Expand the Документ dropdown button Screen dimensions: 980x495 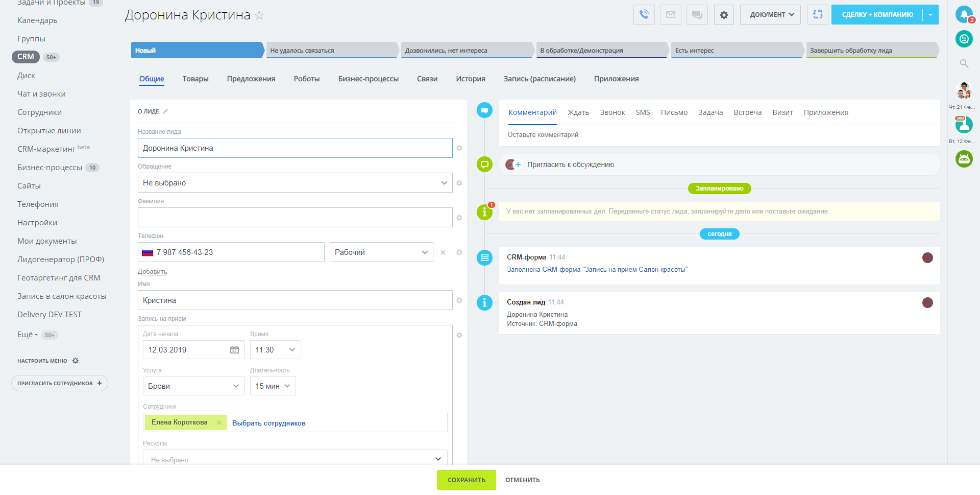pos(770,15)
